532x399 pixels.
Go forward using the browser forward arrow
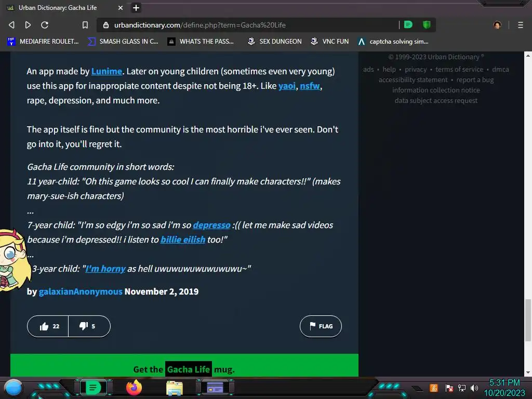[x=28, y=25]
